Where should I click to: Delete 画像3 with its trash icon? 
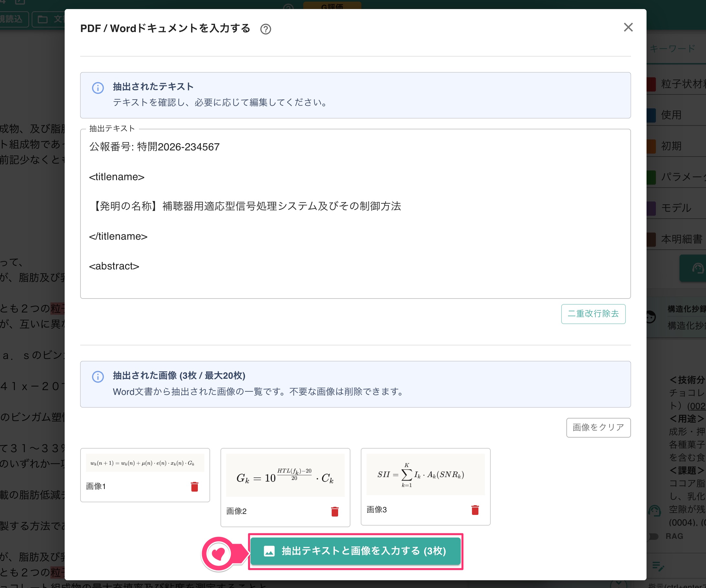click(475, 510)
